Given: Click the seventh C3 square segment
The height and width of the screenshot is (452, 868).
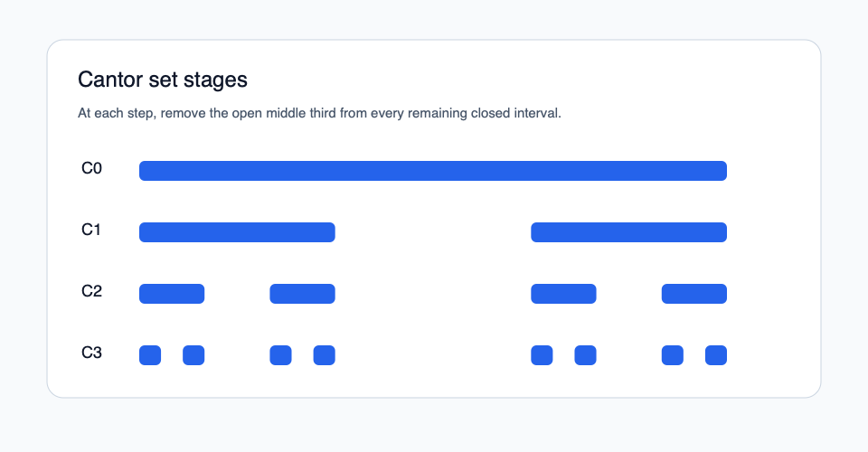Looking at the screenshot, I should click(672, 355).
